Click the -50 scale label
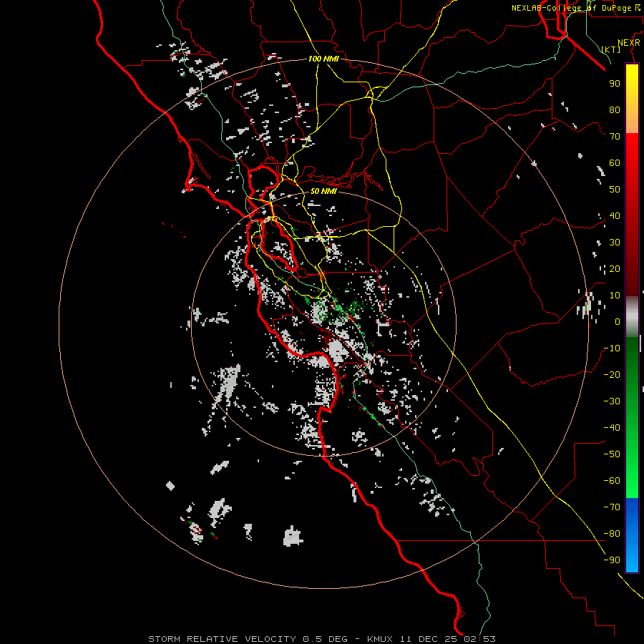644x644 pixels. (612, 454)
